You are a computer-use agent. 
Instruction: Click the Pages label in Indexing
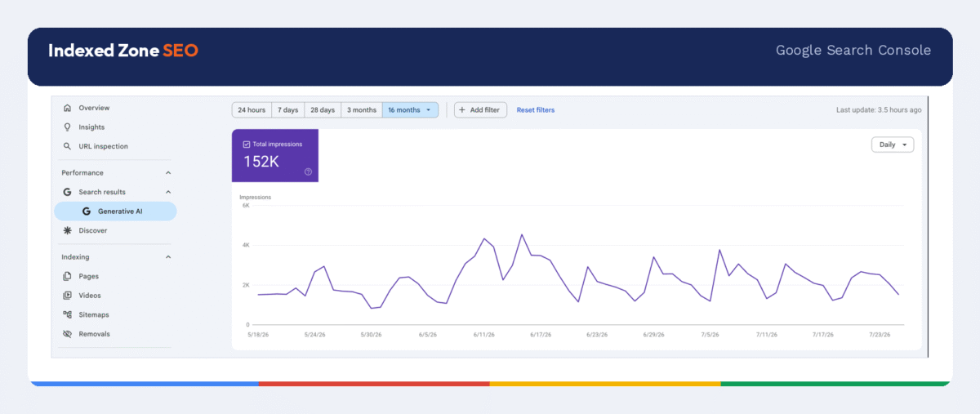coord(88,276)
